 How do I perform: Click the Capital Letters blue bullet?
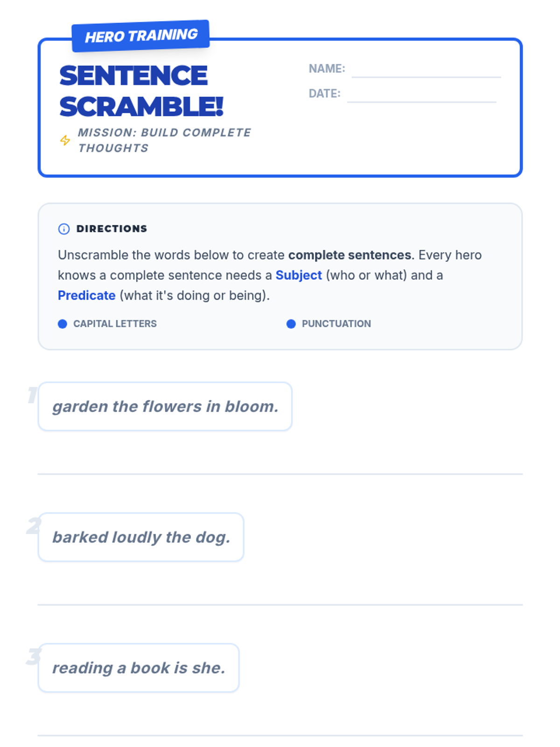click(x=63, y=324)
